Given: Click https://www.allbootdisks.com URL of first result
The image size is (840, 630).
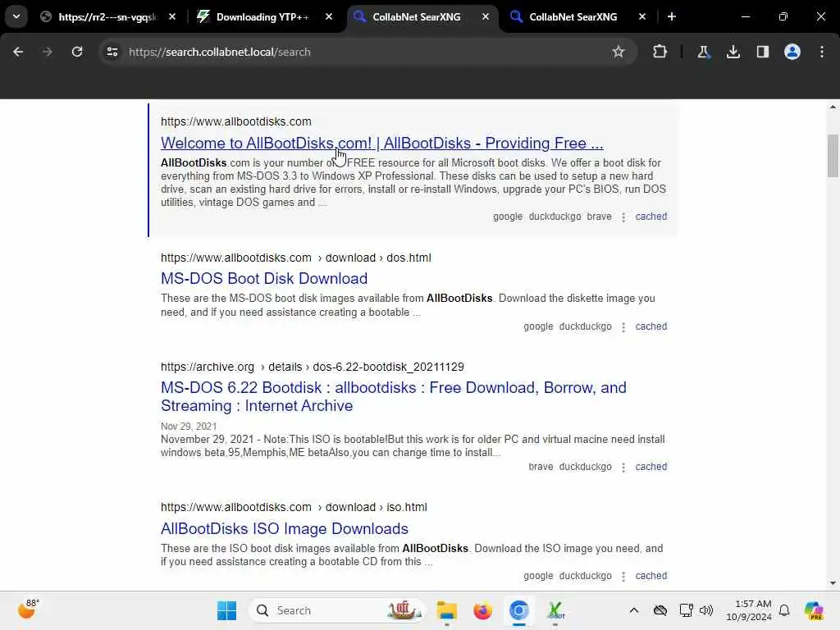Looking at the screenshot, I should (x=235, y=121).
